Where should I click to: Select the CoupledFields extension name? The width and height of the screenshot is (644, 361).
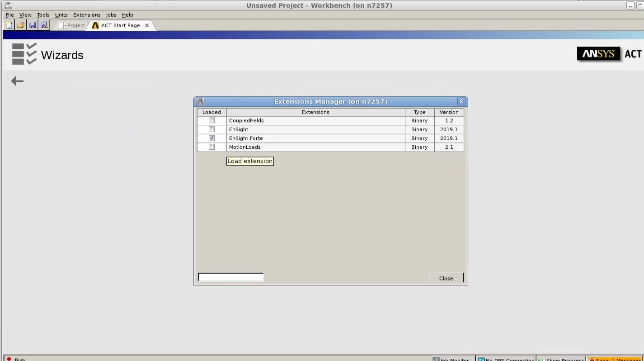coord(246,120)
